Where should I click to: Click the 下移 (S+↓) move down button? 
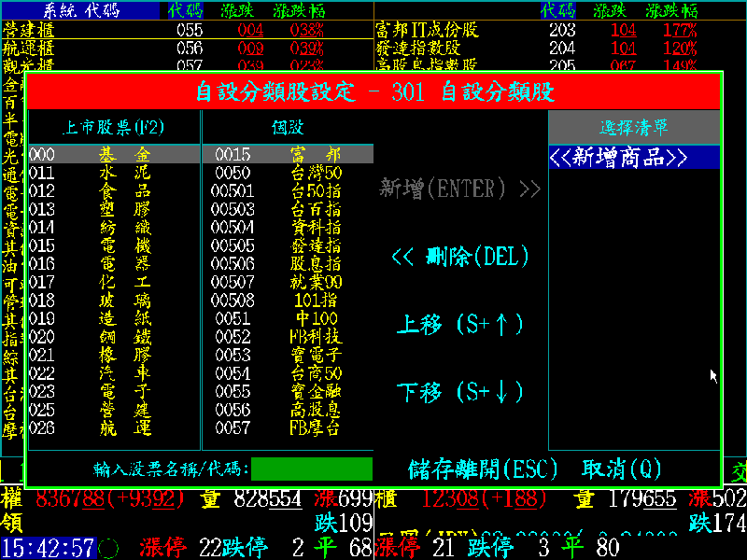(462, 389)
